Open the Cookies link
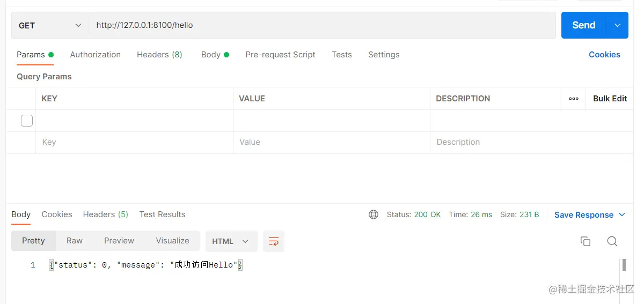Viewport: 644px width, 304px height. click(604, 55)
